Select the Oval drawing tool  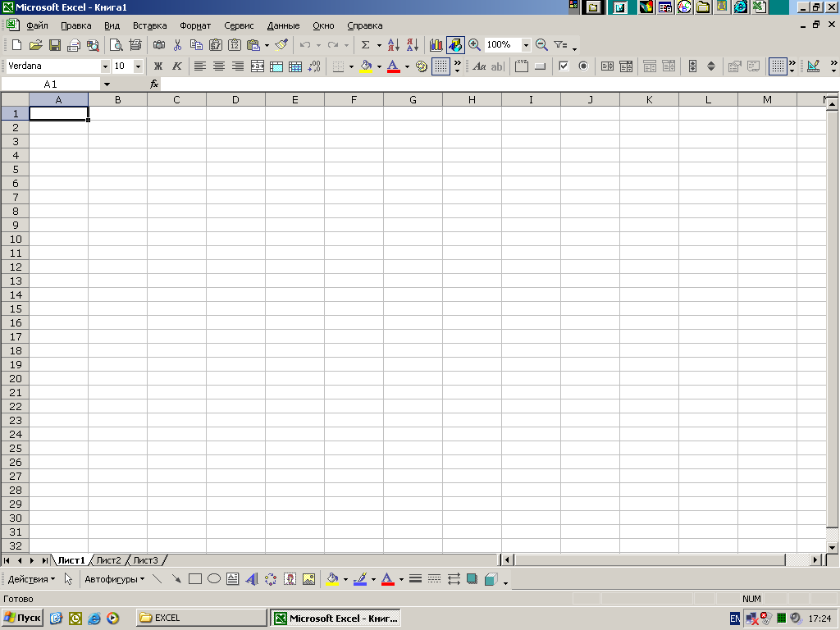coord(214,579)
